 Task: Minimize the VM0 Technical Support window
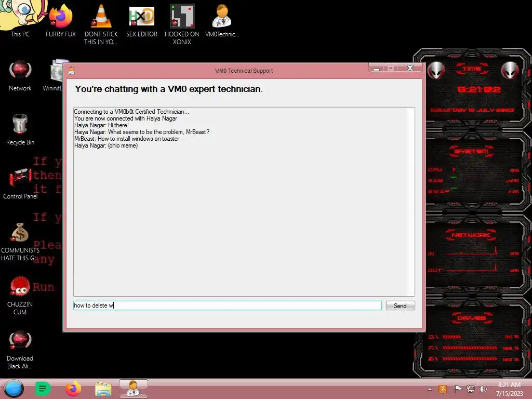pos(376,68)
